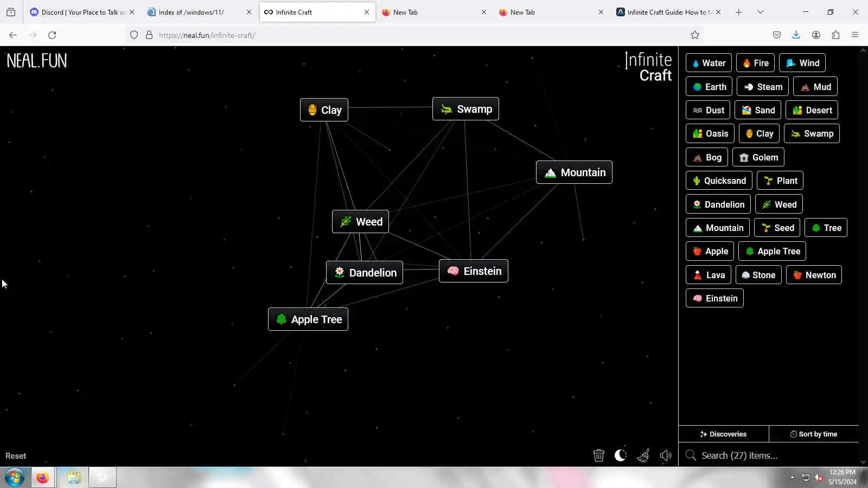Reload the current page
The width and height of the screenshot is (868, 488).
(52, 35)
